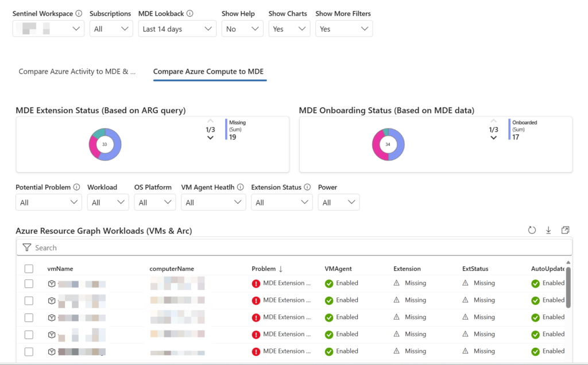Open the MDE Lookback 'Last 14 days' dropdown
This screenshot has height=365, width=588.
[177, 29]
